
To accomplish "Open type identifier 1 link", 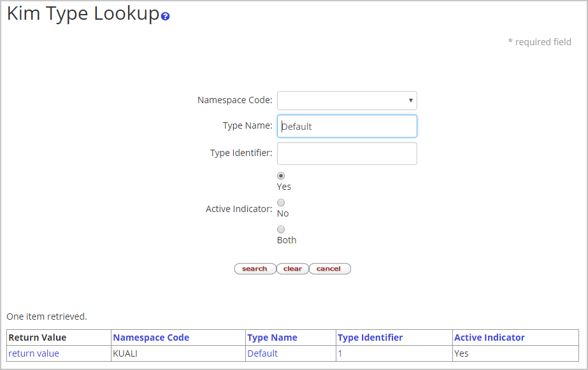I will tap(340, 353).
